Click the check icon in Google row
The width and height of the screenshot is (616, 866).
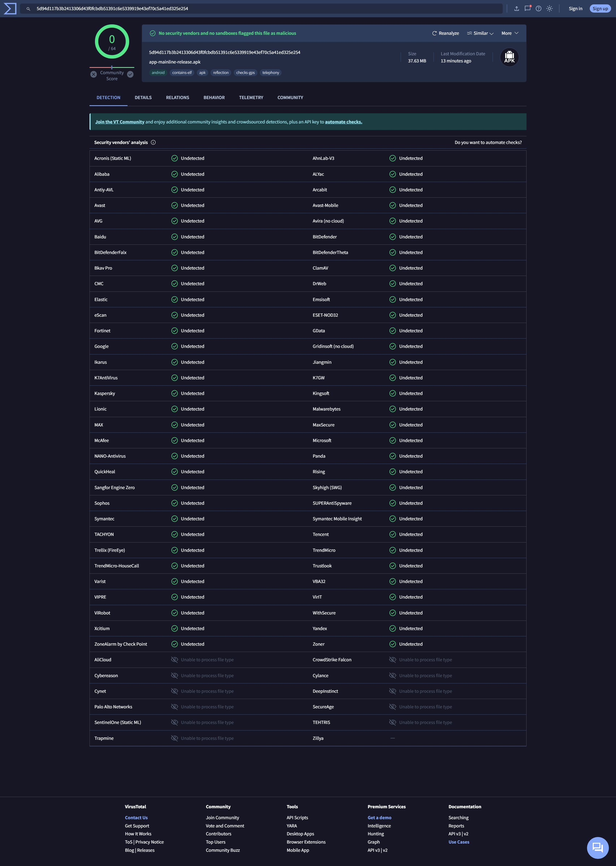175,346
